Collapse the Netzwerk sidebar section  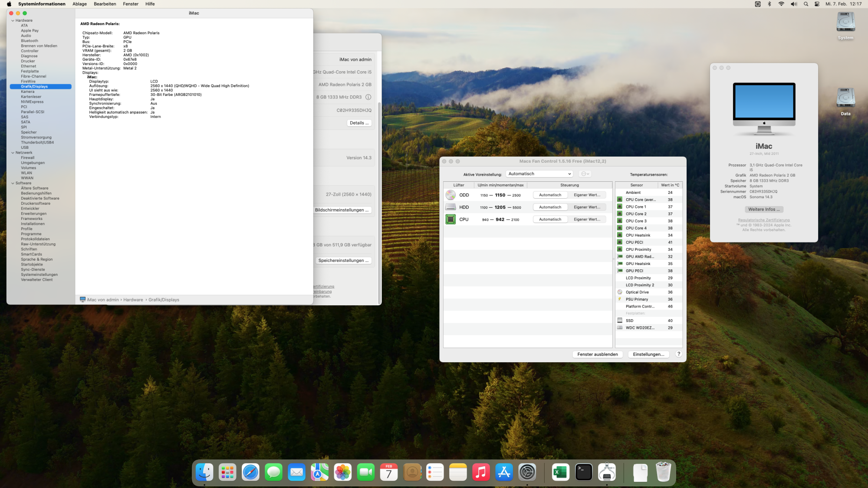coord(13,153)
